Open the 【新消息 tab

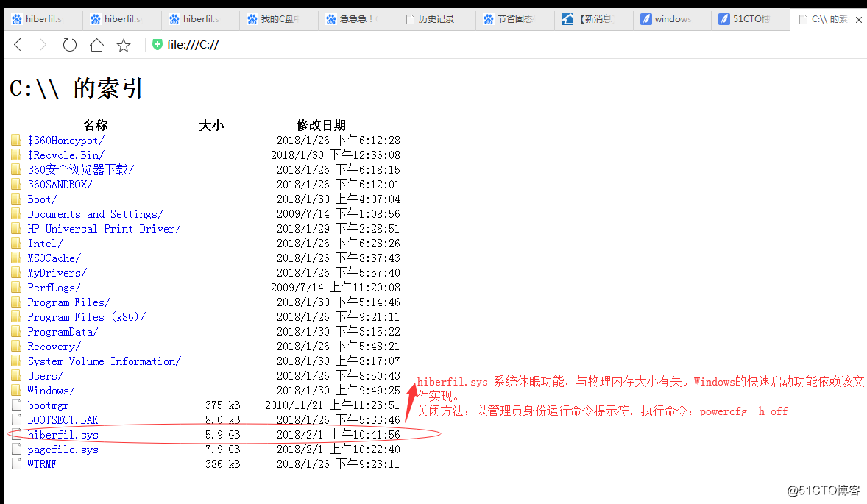pyautogui.click(x=593, y=19)
